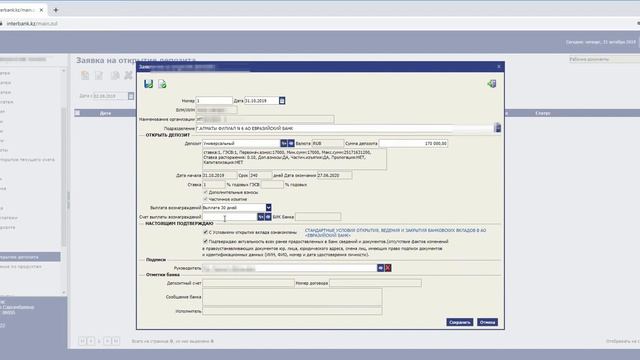Click delete X toolbar icon in background page
Image resolution: width=640 pixels, height=360 pixels.
[x=129, y=75]
